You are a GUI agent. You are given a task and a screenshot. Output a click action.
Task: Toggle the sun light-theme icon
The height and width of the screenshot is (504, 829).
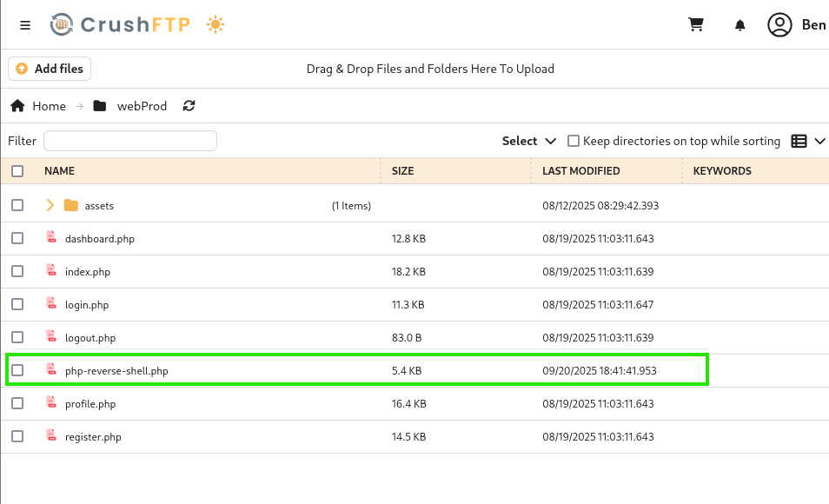pos(216,24)
